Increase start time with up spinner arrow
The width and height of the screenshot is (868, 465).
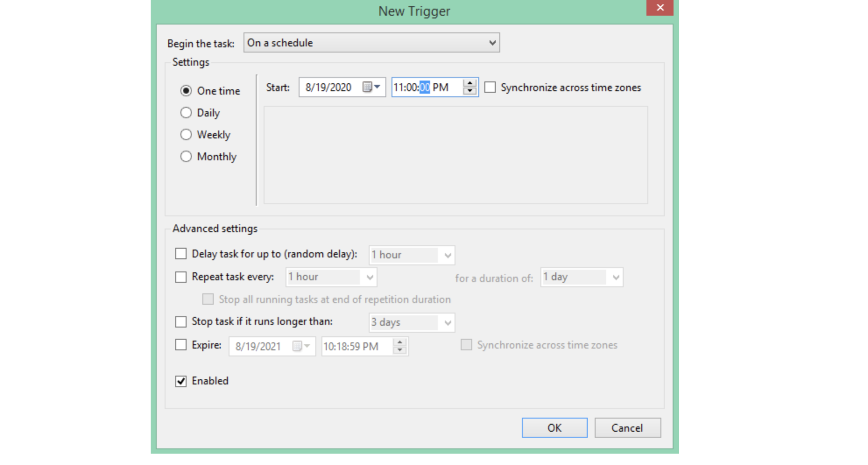469,83
